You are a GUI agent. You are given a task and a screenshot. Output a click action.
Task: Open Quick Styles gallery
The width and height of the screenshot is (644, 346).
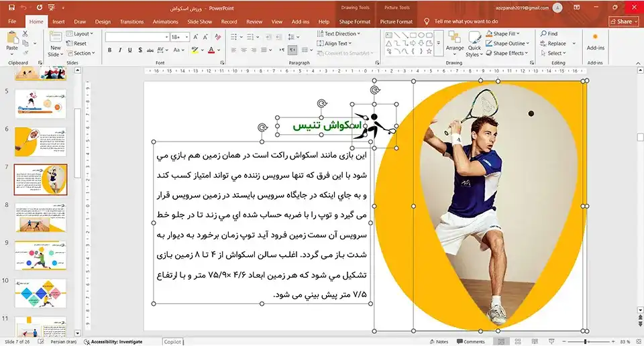(x=474, y=44)
